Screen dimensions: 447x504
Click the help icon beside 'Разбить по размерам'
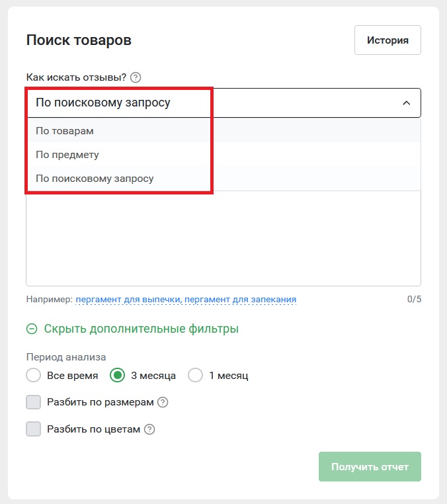click(163, 402)
